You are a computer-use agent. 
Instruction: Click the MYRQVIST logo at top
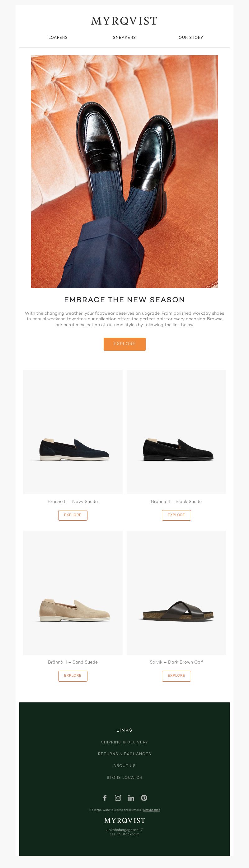124,21
